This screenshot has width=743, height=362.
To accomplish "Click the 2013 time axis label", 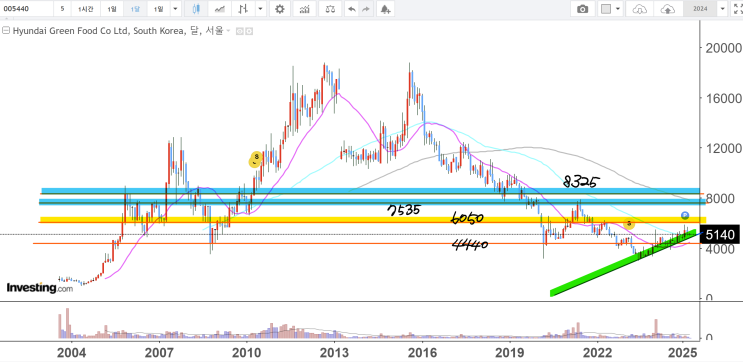I will [x=334, y=353].
